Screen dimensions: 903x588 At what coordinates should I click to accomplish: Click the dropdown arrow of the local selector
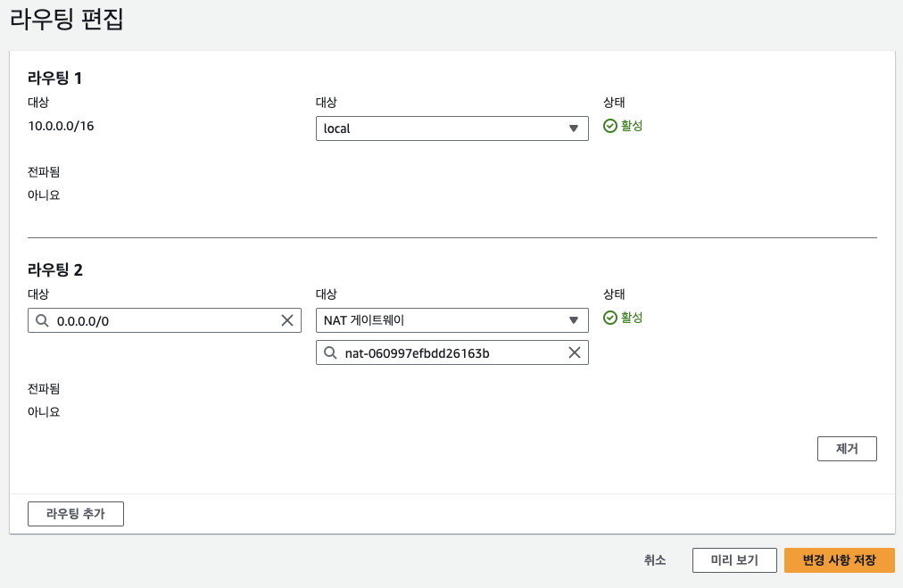point(574,128)
